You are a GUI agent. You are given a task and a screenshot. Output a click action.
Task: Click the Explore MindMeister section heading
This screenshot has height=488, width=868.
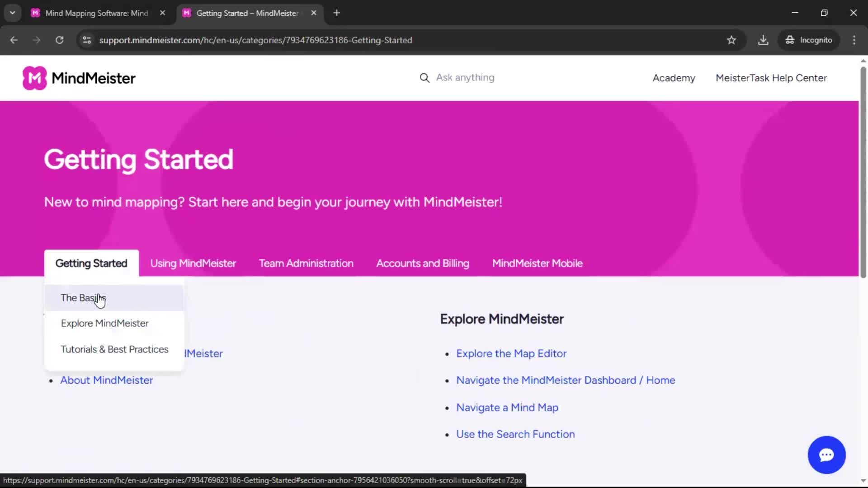pyautogui.click(x=502, y=319)
